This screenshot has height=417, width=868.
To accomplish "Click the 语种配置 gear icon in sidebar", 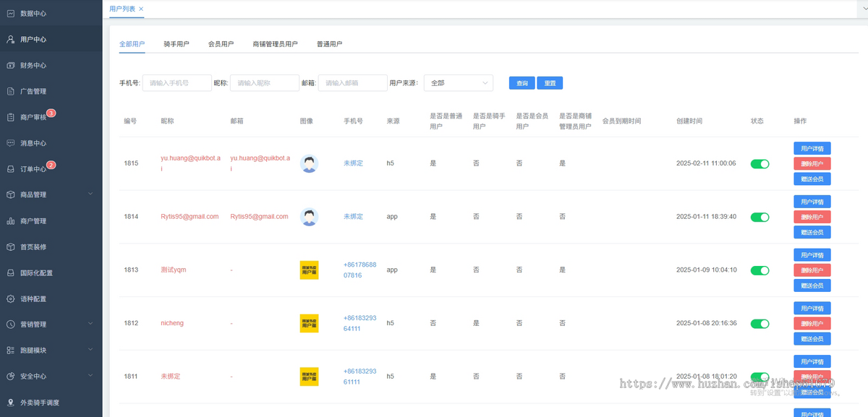I will [11, 299].
